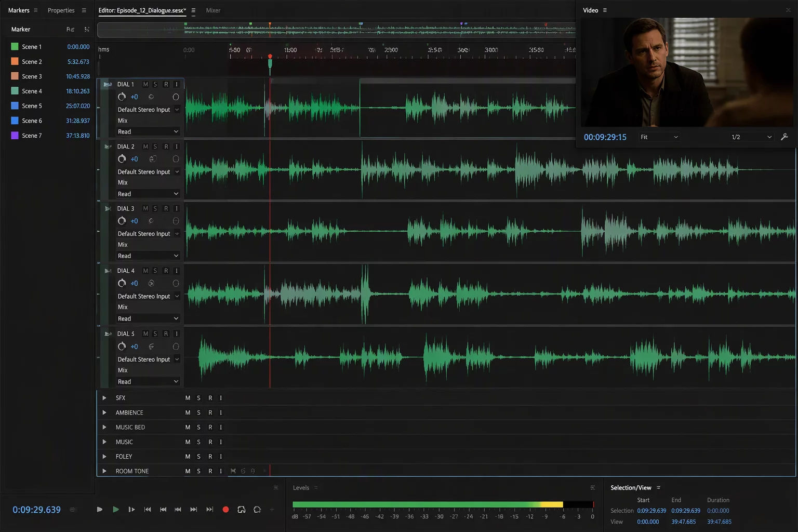Switch to the Properties tab

(x=61, y=10)
